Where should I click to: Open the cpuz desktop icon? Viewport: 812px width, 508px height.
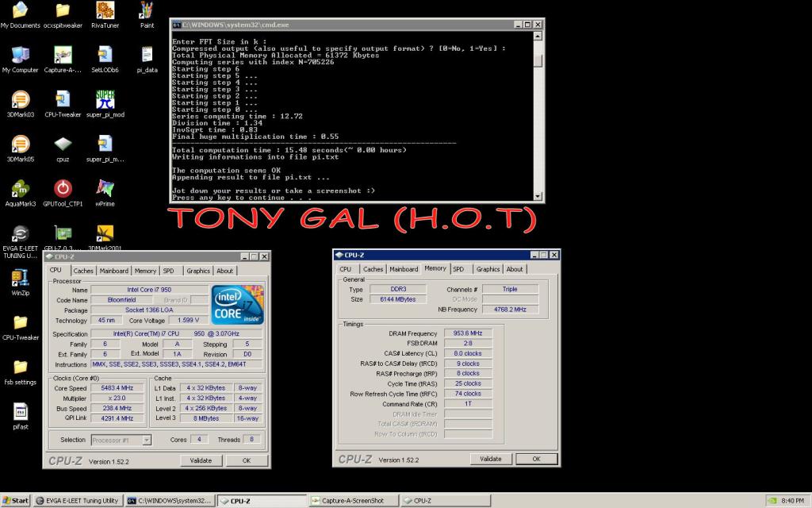click(63, 148)
